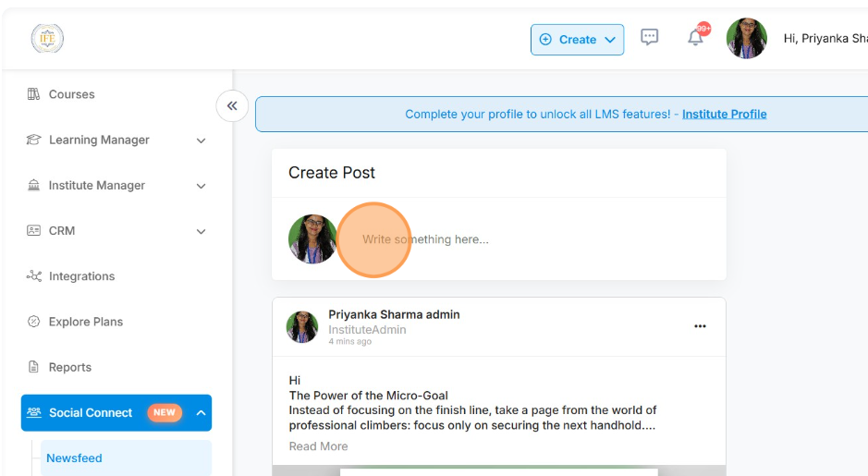Click the Explore Plans compass icon
Viewport: 868px width, 476px height.
34,322
